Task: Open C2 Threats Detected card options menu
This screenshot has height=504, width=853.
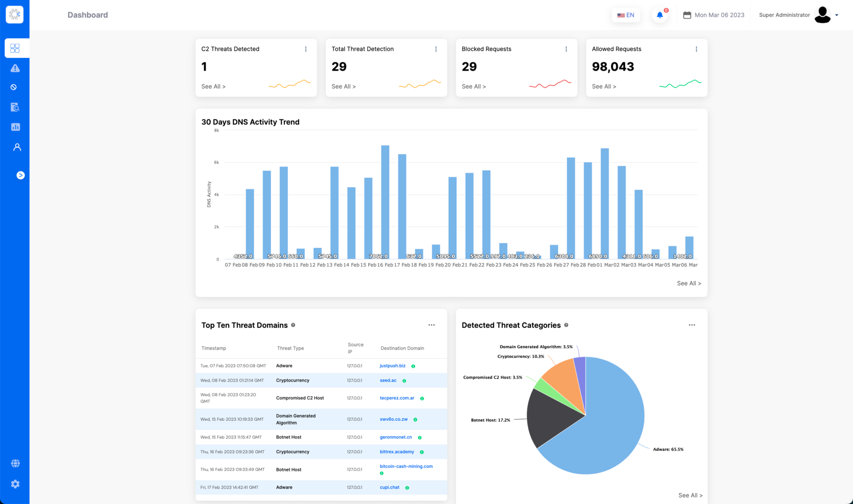Action: (306, 49)
